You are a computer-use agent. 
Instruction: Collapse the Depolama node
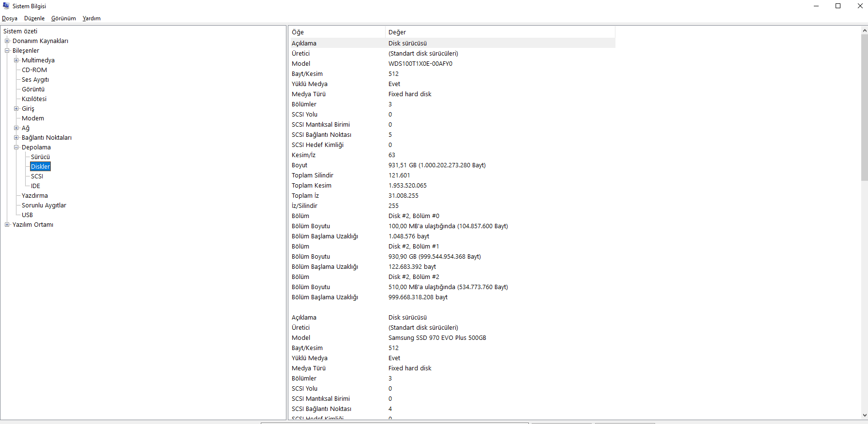pos(16,147)
